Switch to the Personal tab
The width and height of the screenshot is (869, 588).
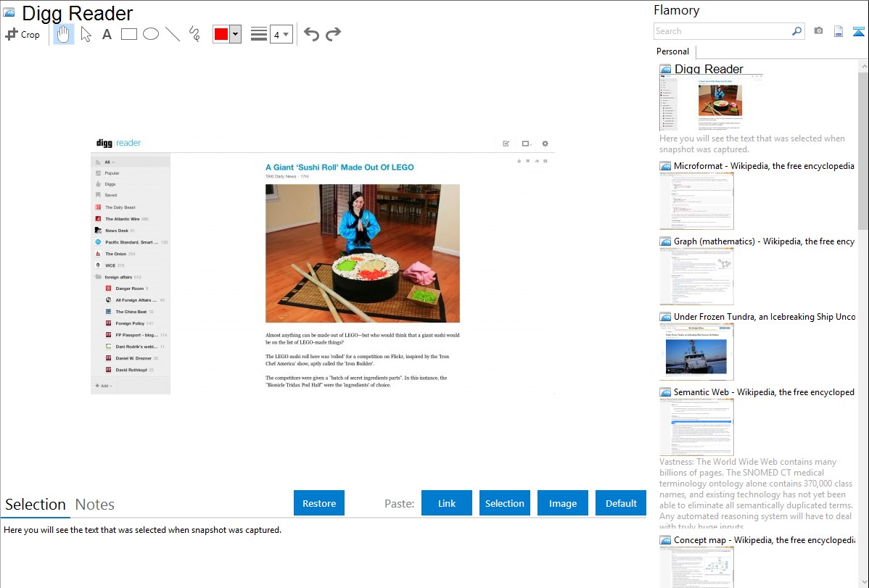tap(673, 51)
